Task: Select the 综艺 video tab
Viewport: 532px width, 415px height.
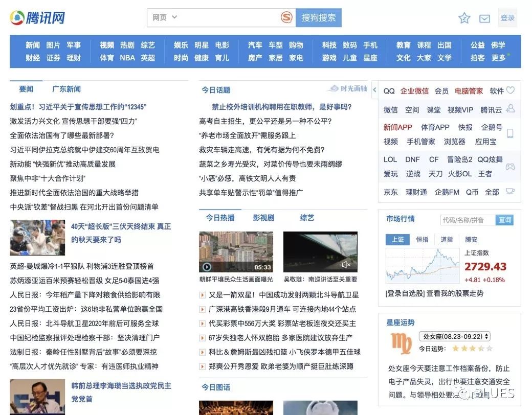Action: coord(307,218)
